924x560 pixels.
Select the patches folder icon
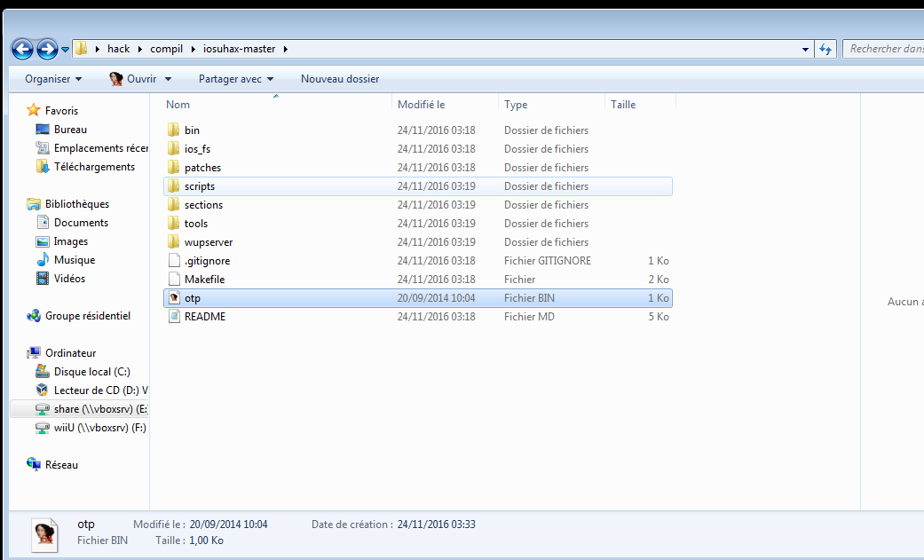point(173,168)
